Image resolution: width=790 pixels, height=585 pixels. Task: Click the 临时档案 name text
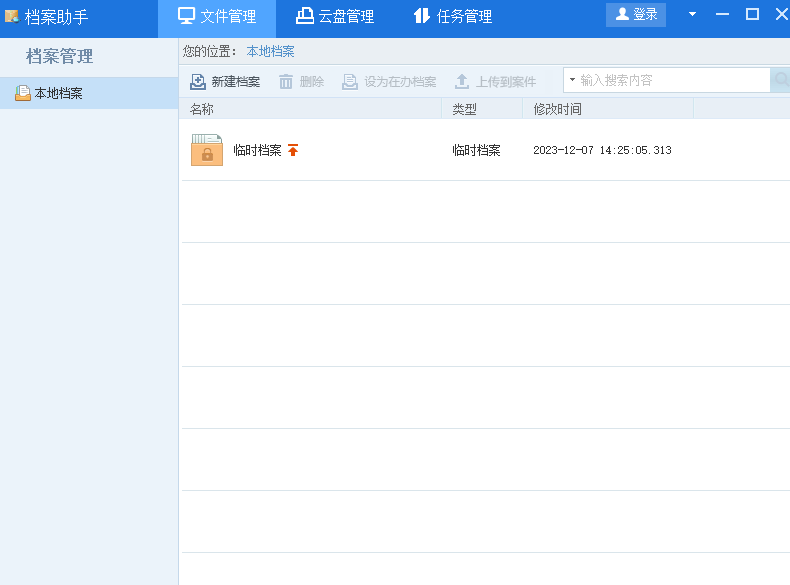pos(257,150)
